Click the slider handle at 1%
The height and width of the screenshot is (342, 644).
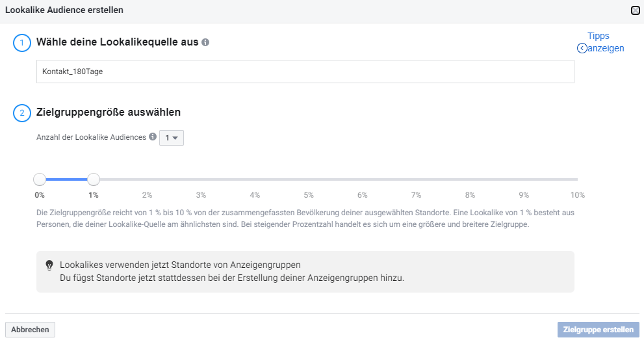point(94,179)
